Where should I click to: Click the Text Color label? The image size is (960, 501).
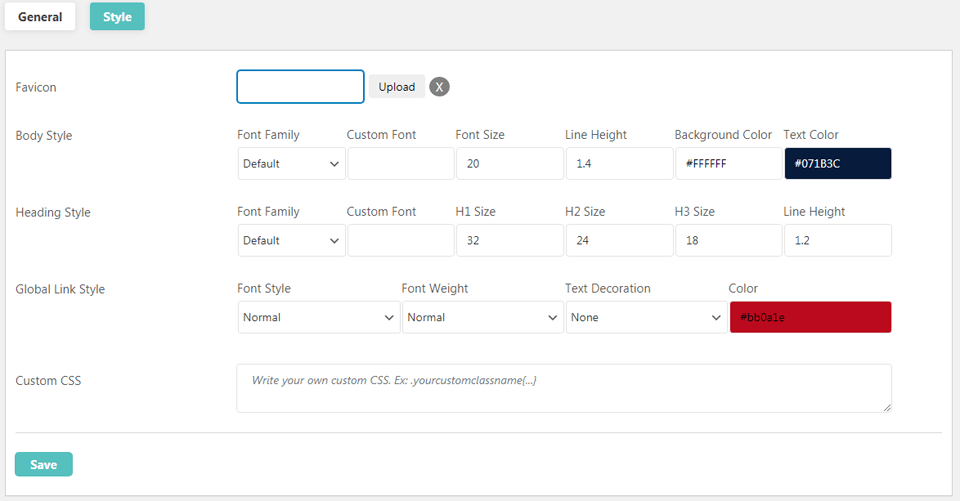(811, 135)
